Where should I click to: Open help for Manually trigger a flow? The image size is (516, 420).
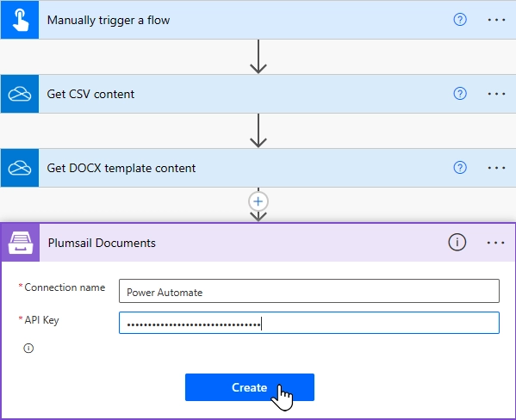click(460, 20)
